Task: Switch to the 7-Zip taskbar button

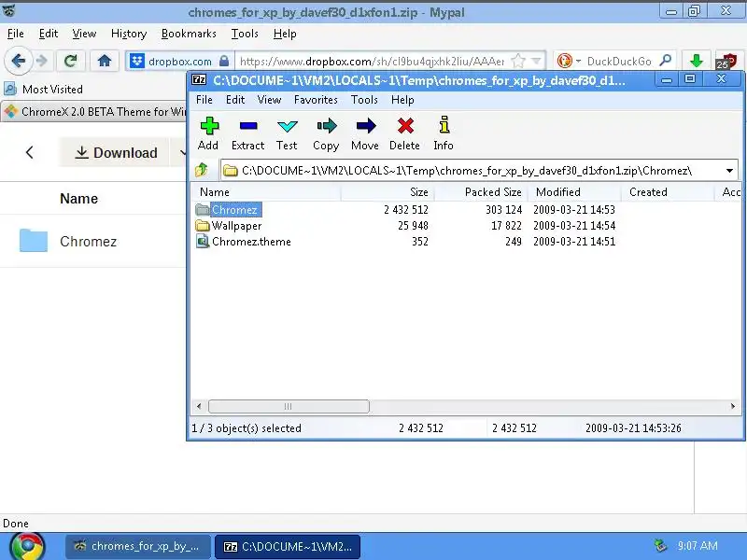Action: point(288,546)
